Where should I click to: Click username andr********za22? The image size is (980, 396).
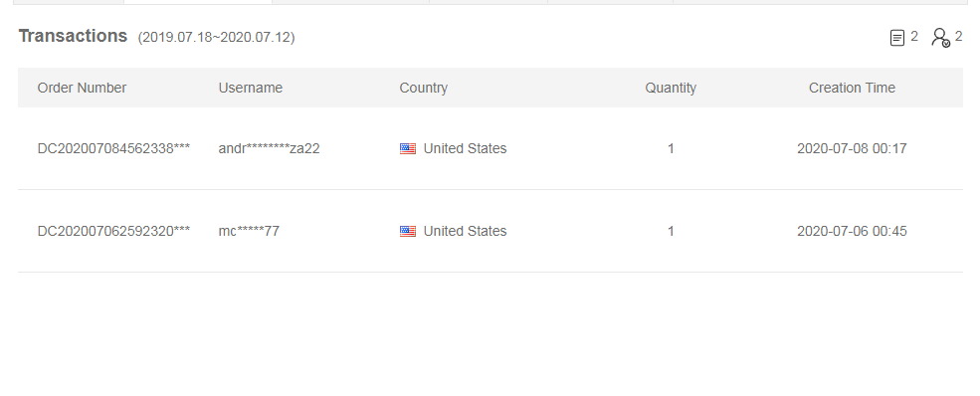click(x=269, y=148)
